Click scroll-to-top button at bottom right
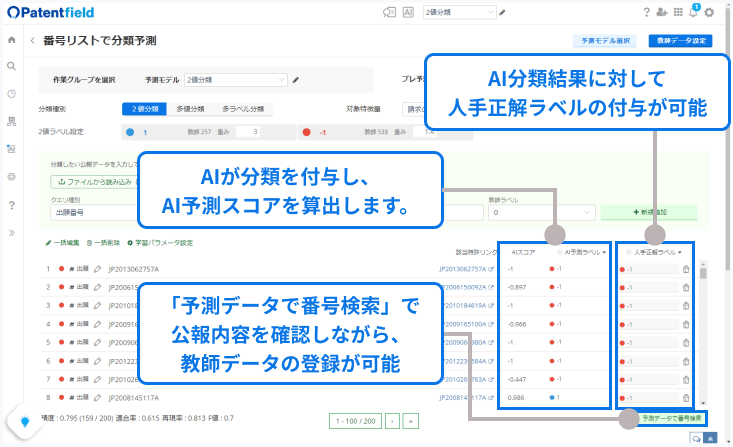This screenshot has height=447, width=733. [x=710, y=439]
